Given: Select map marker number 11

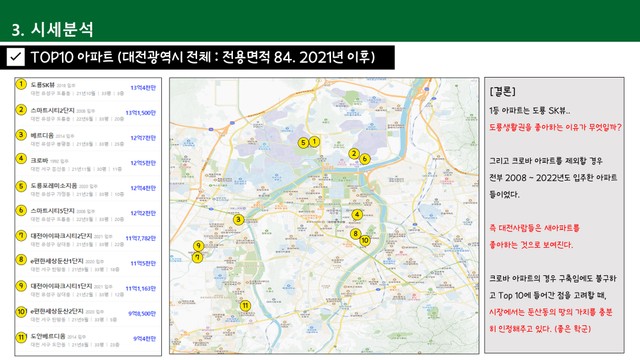Looking at the screenshot, I should coord(245,305).
